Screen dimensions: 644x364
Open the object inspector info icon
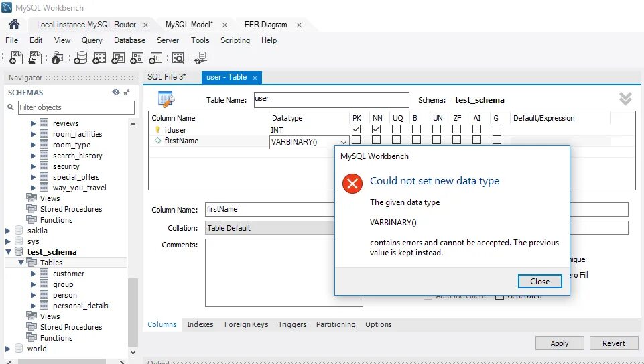tap(58, 58)
